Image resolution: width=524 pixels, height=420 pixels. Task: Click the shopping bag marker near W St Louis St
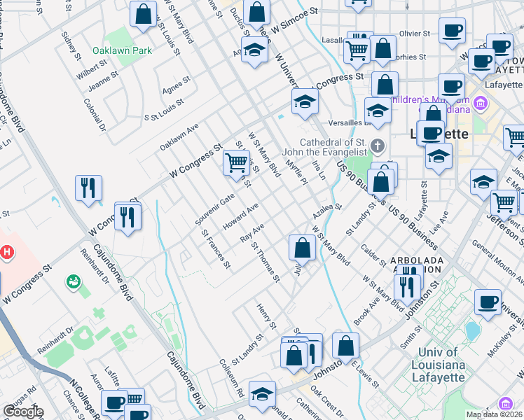click(143, 15)
